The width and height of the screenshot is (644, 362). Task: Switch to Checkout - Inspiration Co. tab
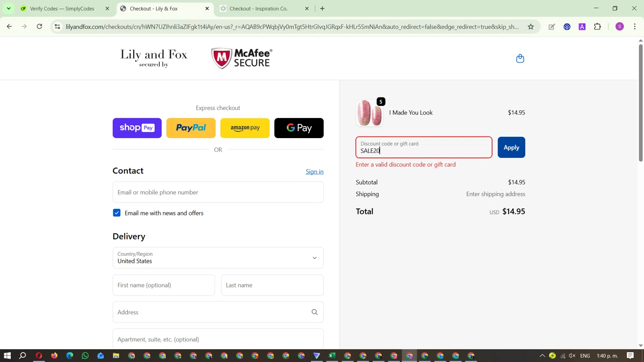258,9
